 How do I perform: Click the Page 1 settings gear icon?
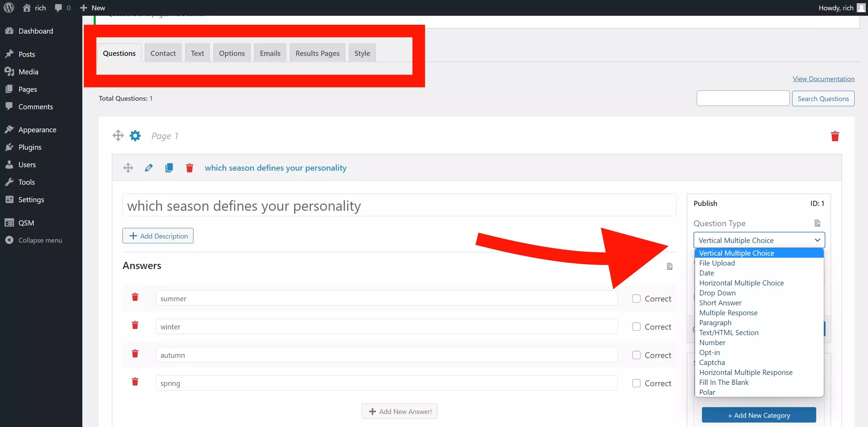[x=135, y=136]
